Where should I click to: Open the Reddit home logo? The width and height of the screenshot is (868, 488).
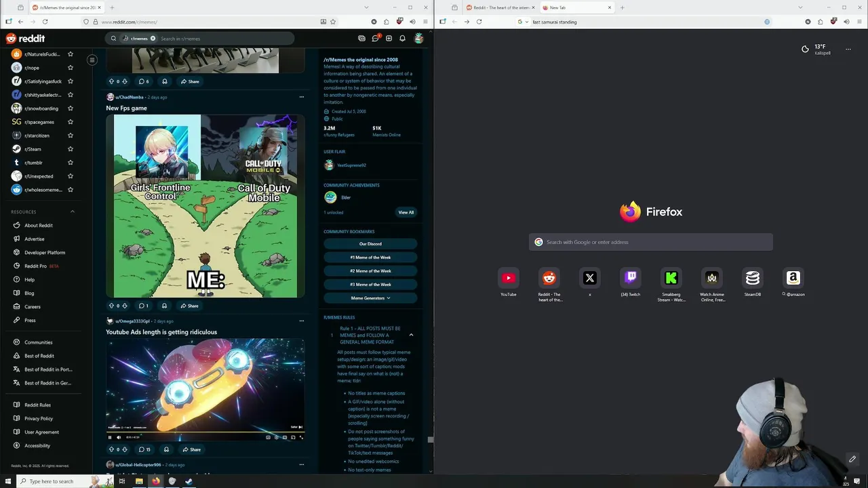point(25,39)
